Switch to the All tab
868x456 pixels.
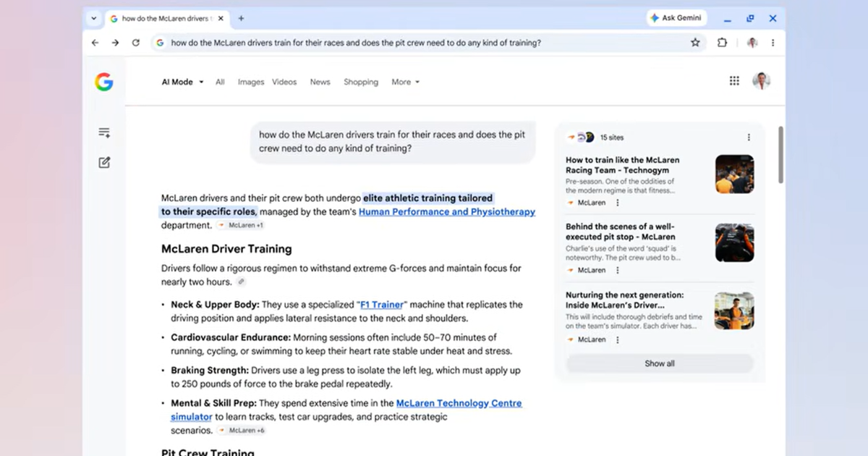(x=220, y=82)
